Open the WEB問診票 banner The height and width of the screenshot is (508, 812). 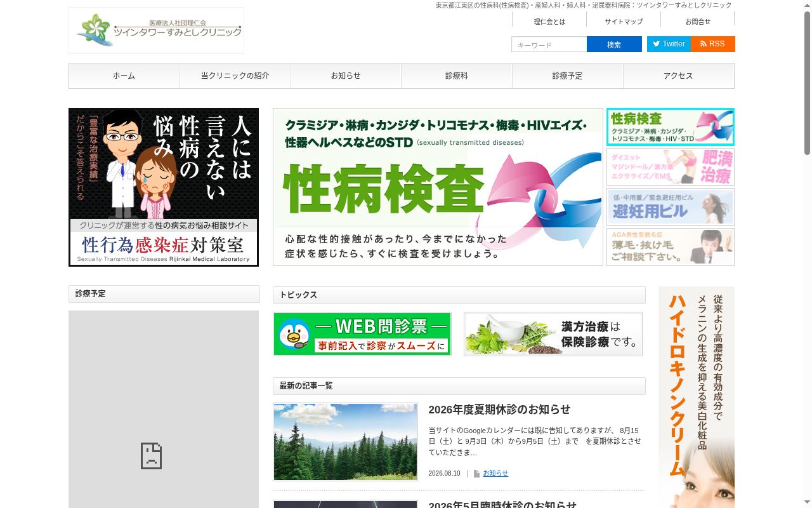362,334
